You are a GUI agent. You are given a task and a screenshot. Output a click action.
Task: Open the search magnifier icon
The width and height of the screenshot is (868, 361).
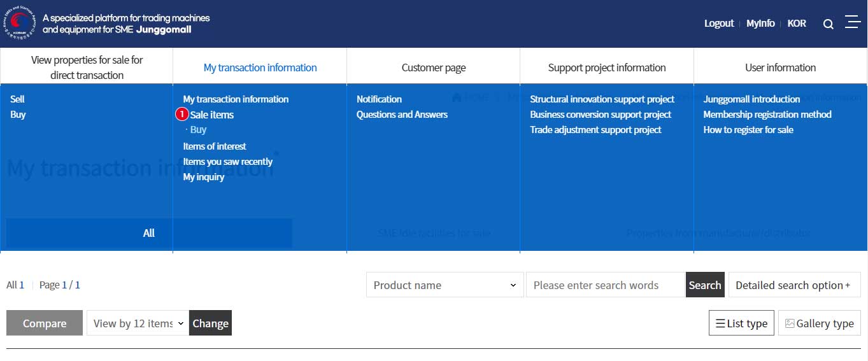coord(828,24)
